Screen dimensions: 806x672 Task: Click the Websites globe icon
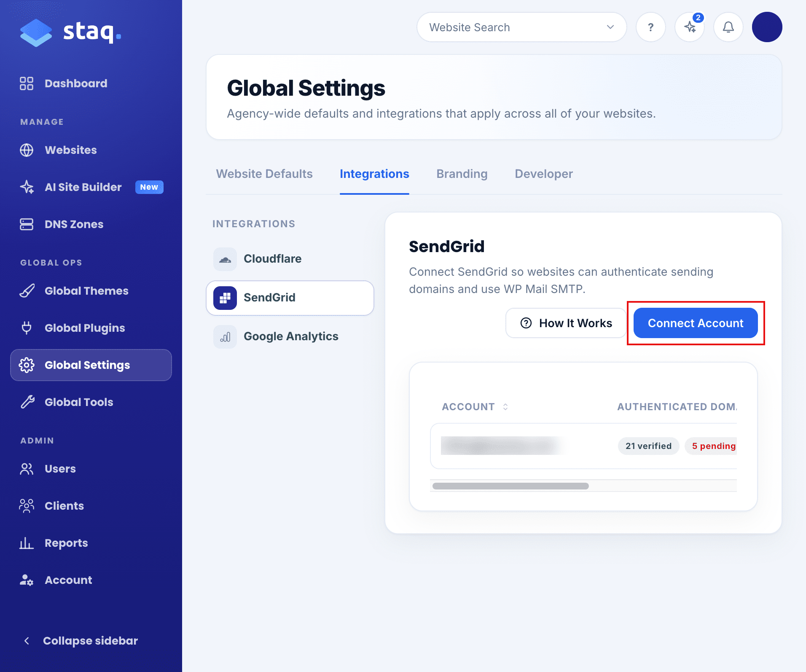27,150
